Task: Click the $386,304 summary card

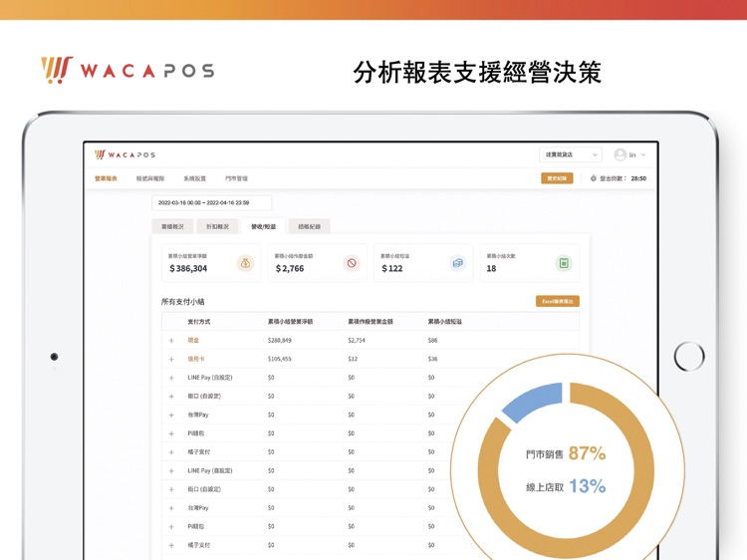Action: [x=211, y=263]
